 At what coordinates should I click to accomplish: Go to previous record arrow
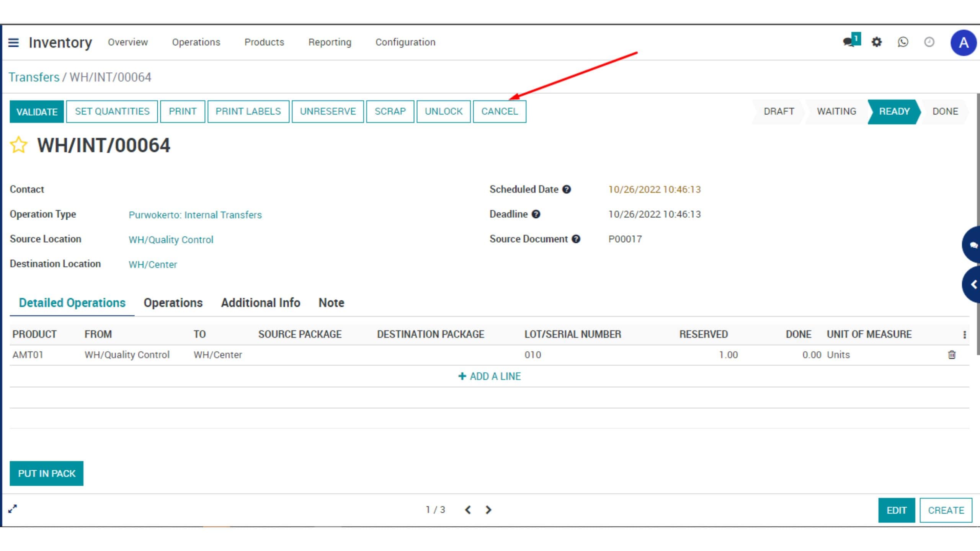coord(468,510)
